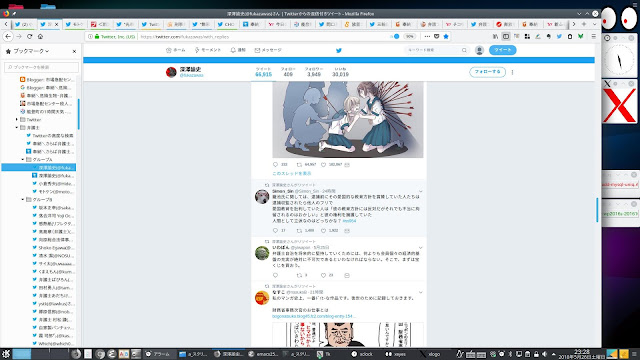Open Twitter メッセージ messages item
The image size is (640, 360).
[x=268, y=50]
